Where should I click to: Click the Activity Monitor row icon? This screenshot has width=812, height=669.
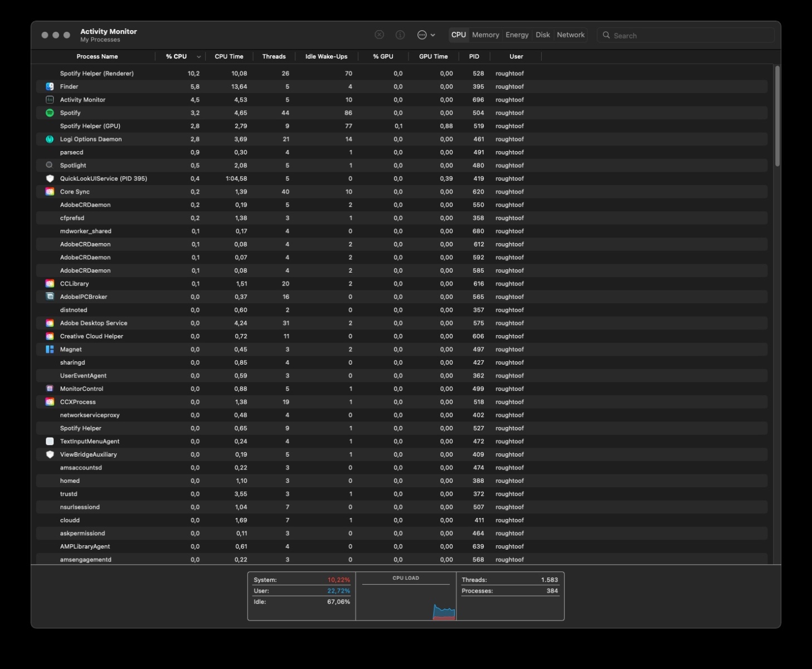coord(50,100)
